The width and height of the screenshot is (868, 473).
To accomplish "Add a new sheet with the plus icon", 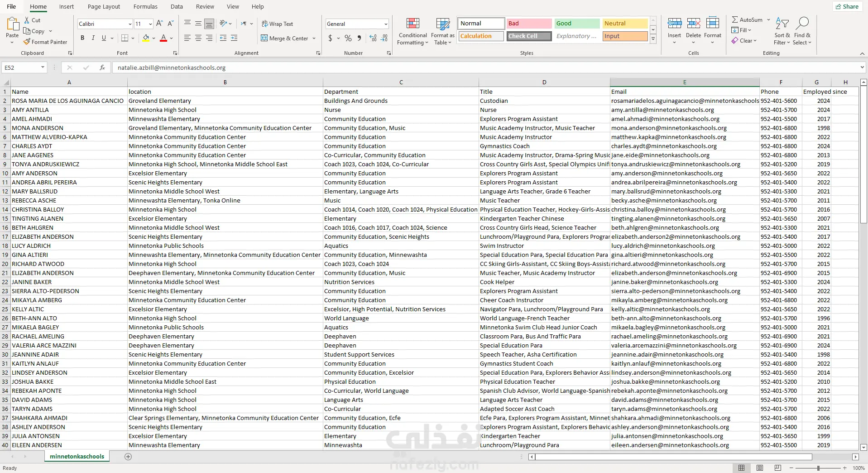I will (x=128, y=457).
